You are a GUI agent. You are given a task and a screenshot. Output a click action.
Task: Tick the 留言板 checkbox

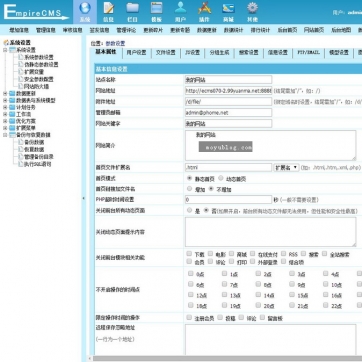pos(262,318)
